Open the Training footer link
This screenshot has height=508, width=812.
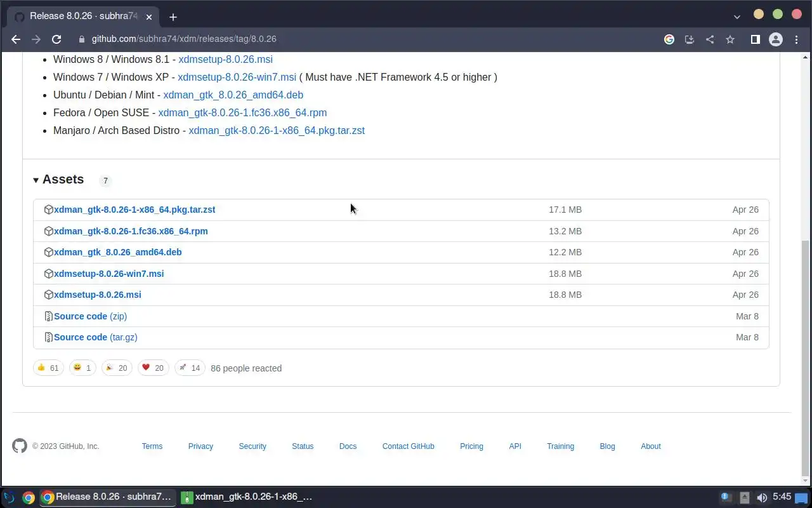point(560,446)
